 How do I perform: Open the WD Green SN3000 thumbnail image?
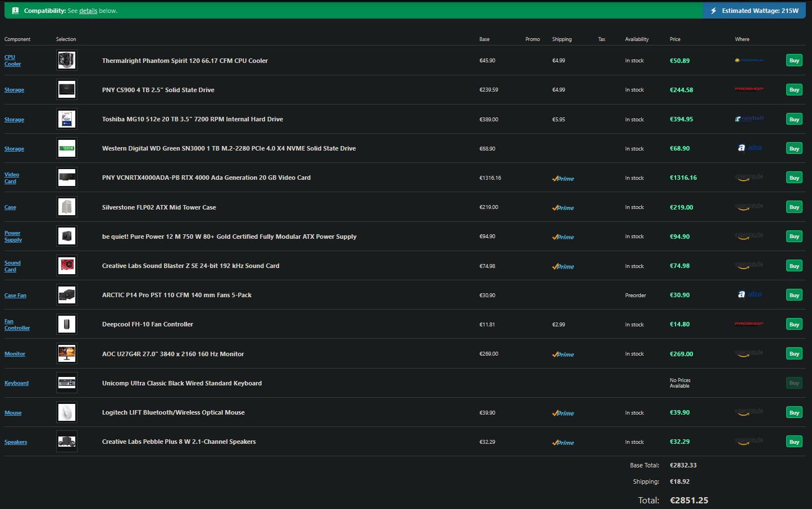pyautogui.click(x=67, y=148)
